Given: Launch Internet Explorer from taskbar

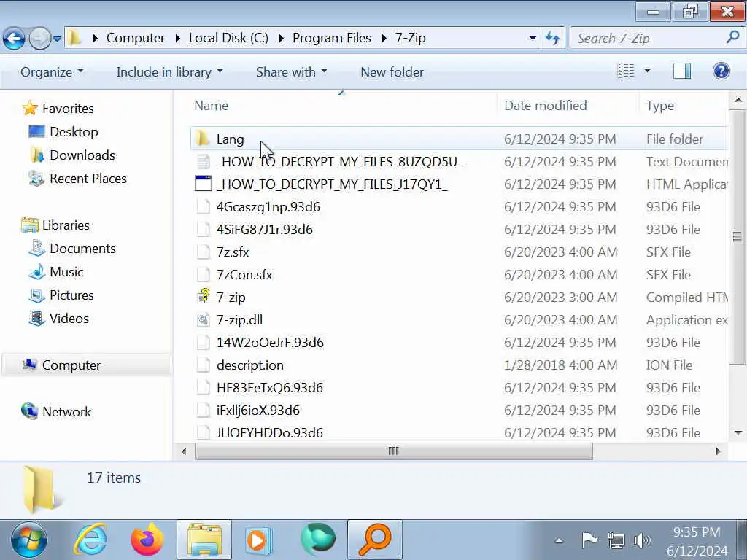Looking at the screenshot, I should pos(90,540).
